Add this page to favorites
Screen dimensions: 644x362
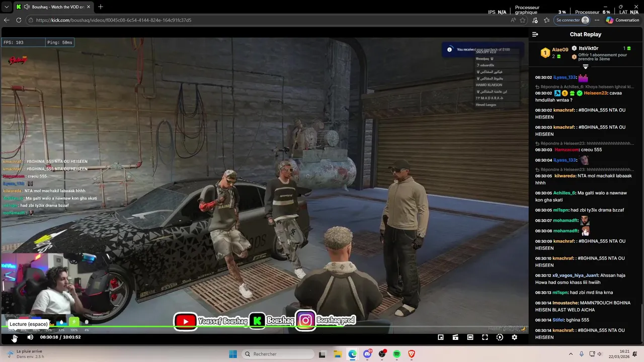click(x=523, y=20)
